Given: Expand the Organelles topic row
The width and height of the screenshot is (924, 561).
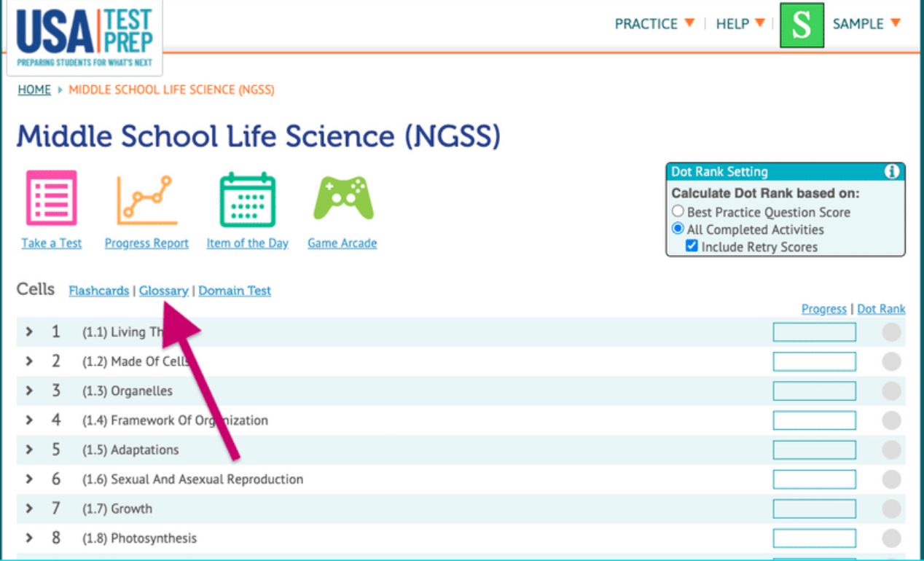Looking at the screenshot, I should click(x=29, y=391).
